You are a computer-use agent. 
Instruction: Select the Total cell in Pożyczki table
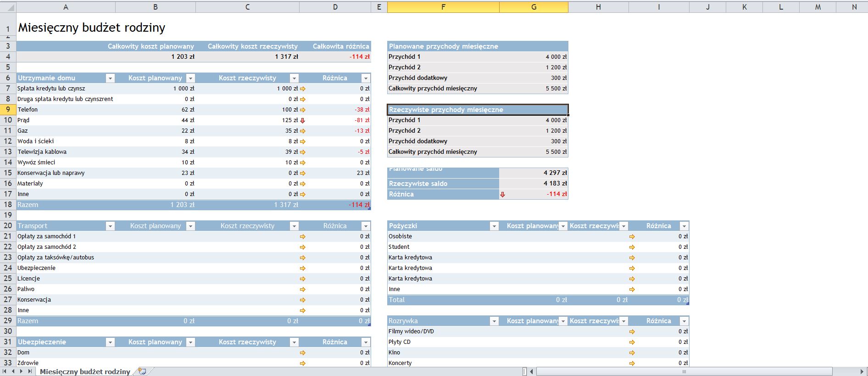(x=443, y=300)
